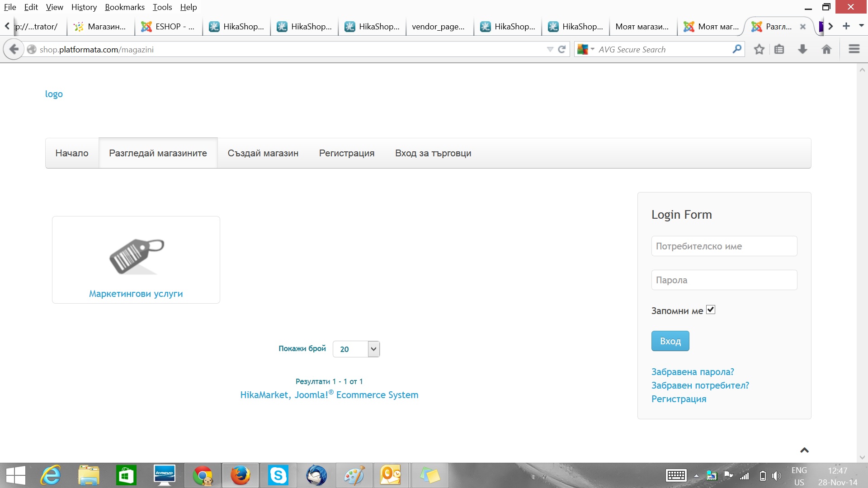Click the back navigation arrow

tap(14, 49)
